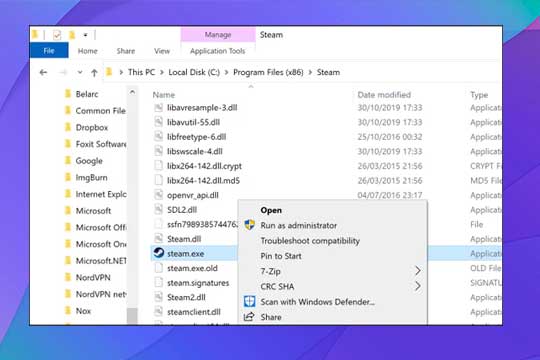Expand chevron after Program Files (x86) breadcrumb
This screenshot has height=360, width=540.
[310, 72]
